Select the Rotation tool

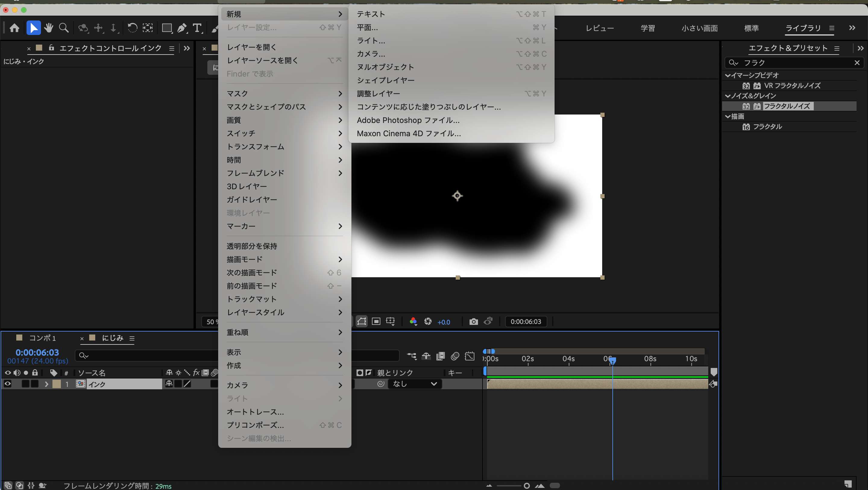pyautogui.click(x=132, y=28)
